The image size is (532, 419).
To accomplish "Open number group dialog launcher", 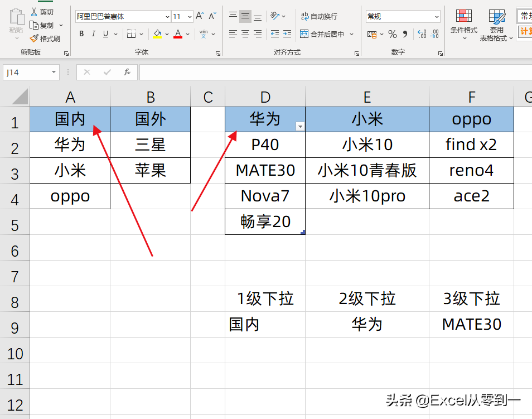I will 441,54.
